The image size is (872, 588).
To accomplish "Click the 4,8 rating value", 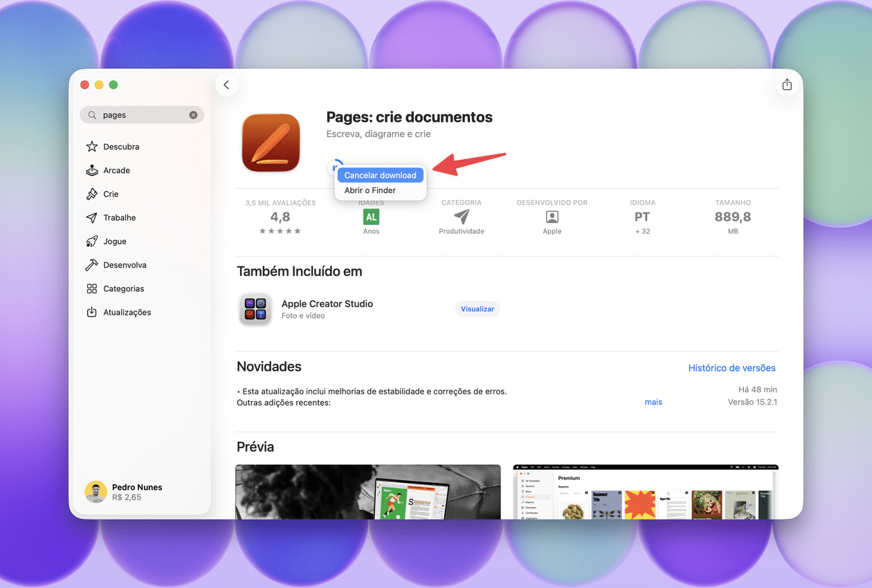I will 280,217.
